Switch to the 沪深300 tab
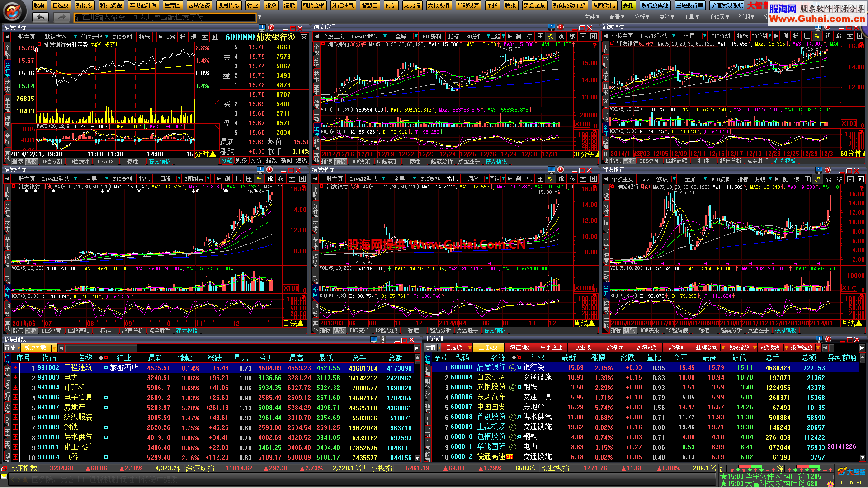868x488 pixels. click(678, 347)
